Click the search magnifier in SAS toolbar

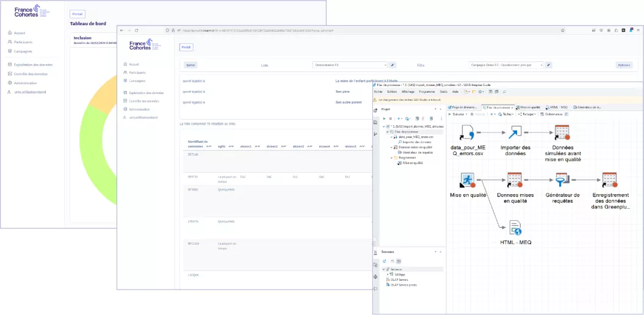(x=504, y=92)
